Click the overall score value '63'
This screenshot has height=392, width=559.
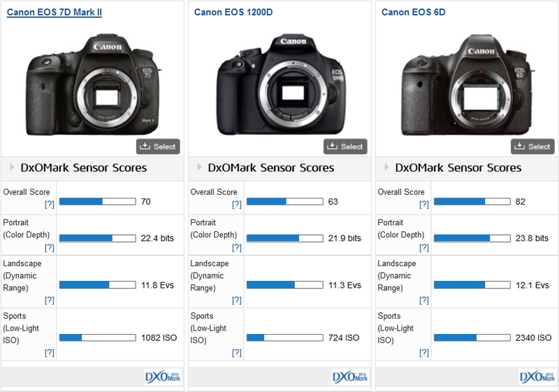[x=333, y=202]
